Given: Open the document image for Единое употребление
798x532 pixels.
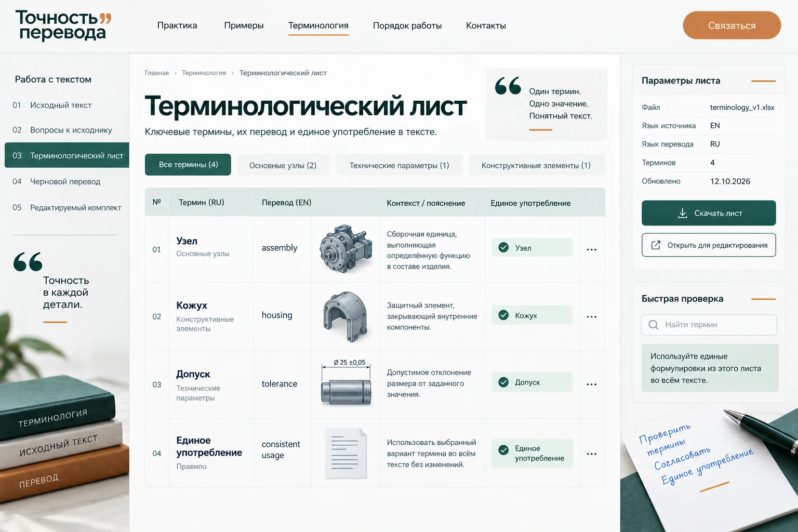Looking at the screenshot, I should [x=345, y=453].
